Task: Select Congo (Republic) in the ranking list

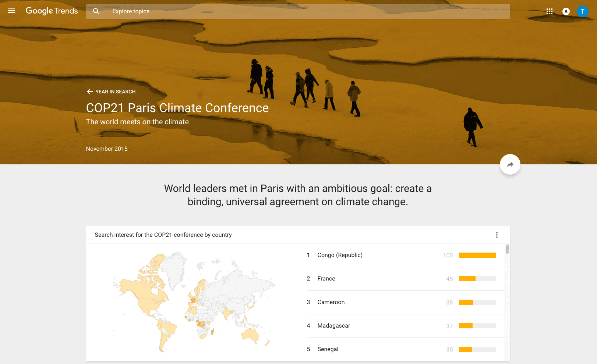Action: [340, 255]
